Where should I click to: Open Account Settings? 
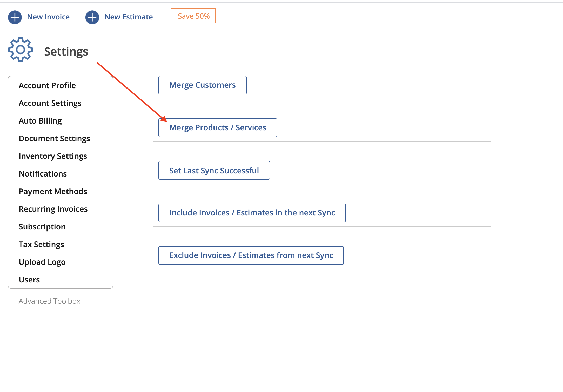click(x=50, y=103)
